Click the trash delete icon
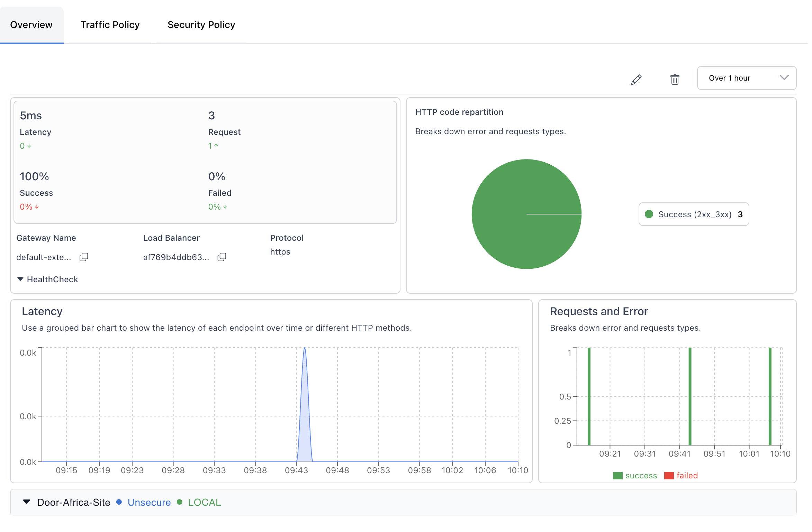 click(675, 80)
